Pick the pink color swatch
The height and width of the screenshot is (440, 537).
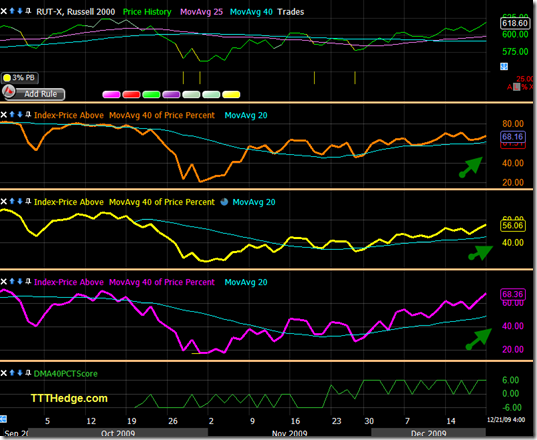111,95
